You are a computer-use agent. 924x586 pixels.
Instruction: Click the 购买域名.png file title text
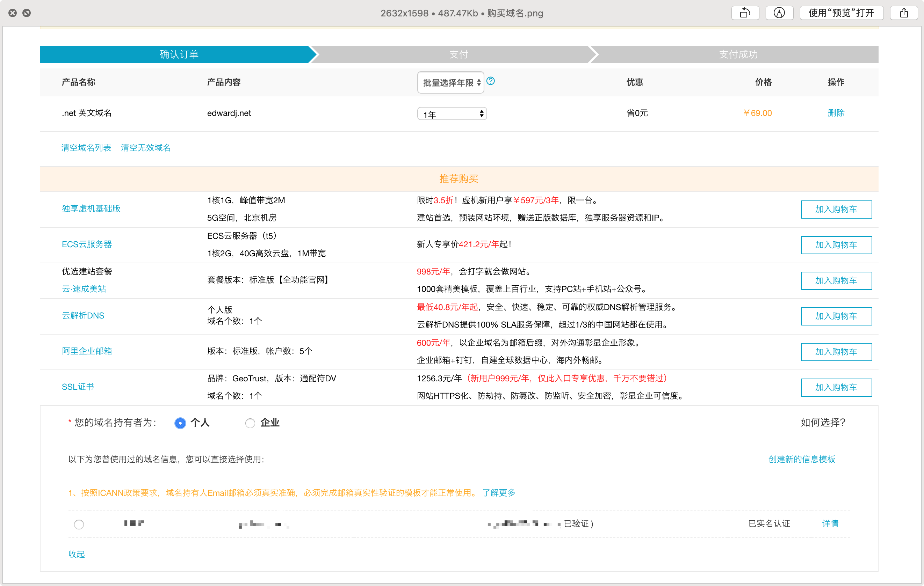(515, 13)
